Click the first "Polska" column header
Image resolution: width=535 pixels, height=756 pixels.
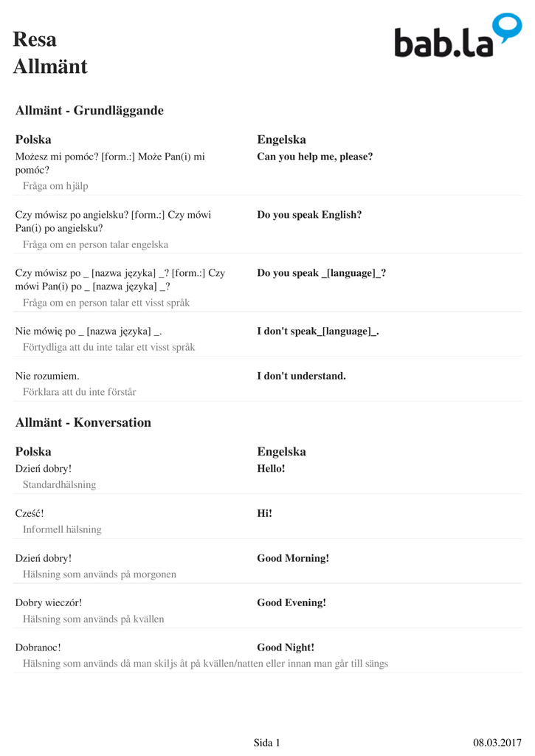[33, 140]
